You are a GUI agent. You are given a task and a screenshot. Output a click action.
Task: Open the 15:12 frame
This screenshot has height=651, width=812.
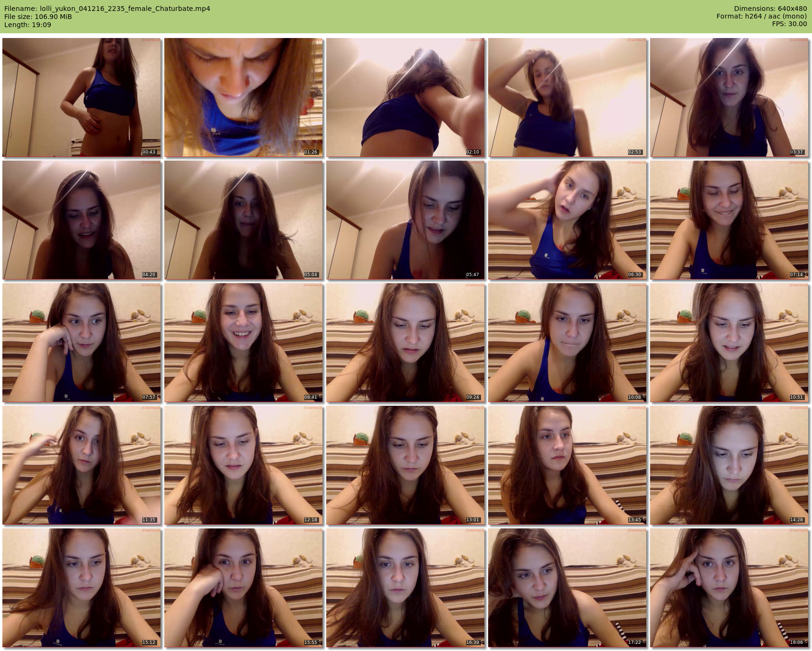(x=82, y=588)
